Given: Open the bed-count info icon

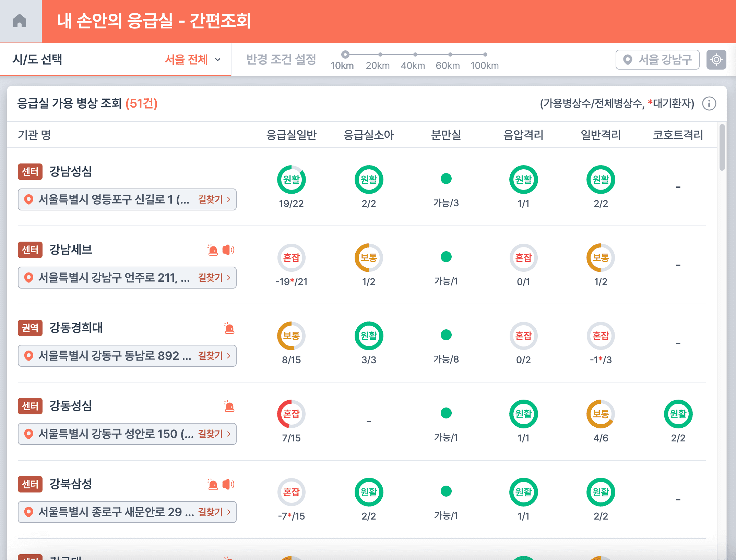Looking at the screenshot, I should [709, 104].
